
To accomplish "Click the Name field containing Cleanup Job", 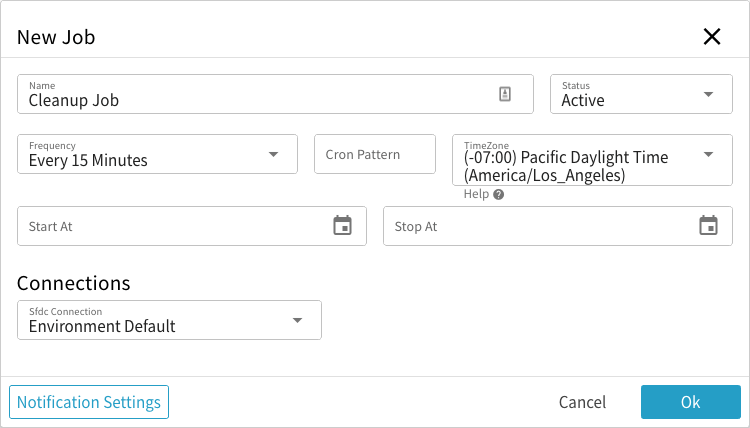I will click(250, 95).
